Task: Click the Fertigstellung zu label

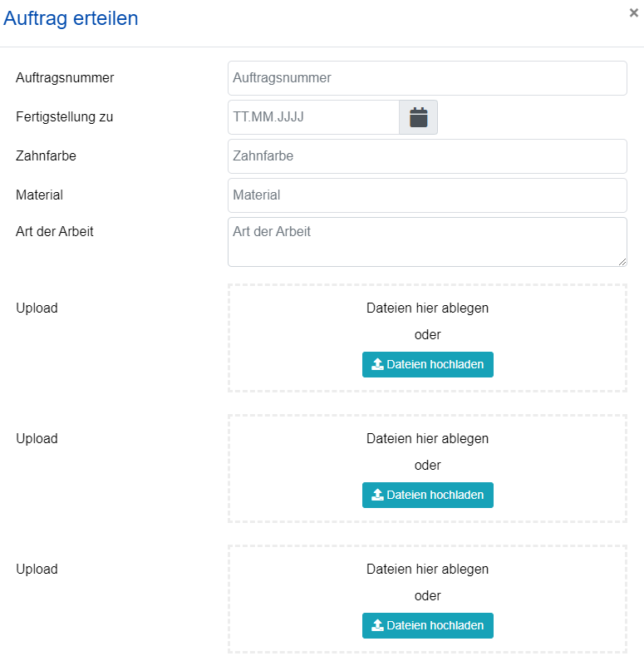Action: 64,117
